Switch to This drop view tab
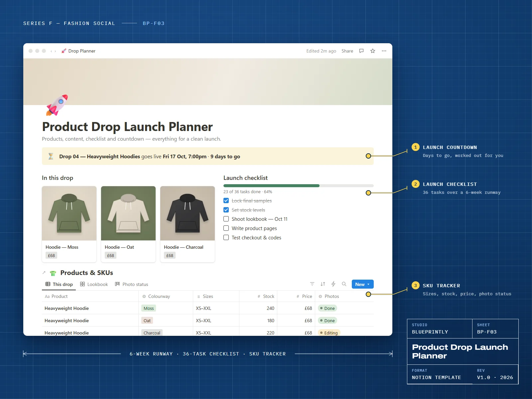The width and height of the screenshot is (532, 399). pyautogui.click(x=59, y=284)
